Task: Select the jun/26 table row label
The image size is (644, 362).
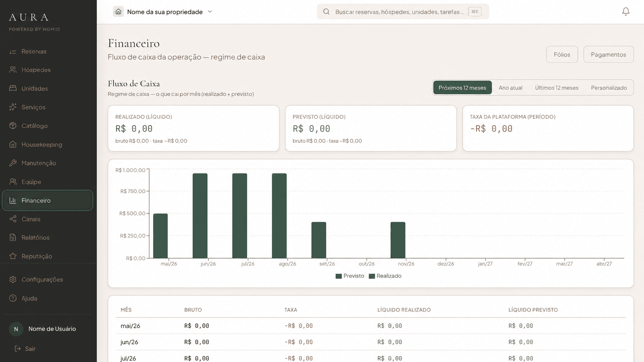Action: [129, 342]
